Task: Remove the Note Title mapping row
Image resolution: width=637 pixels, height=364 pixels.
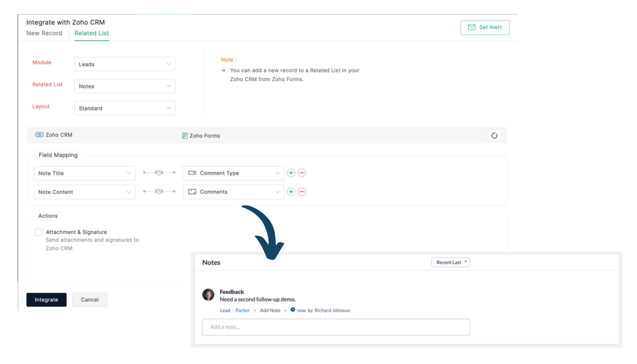Action: click(302, 173)
